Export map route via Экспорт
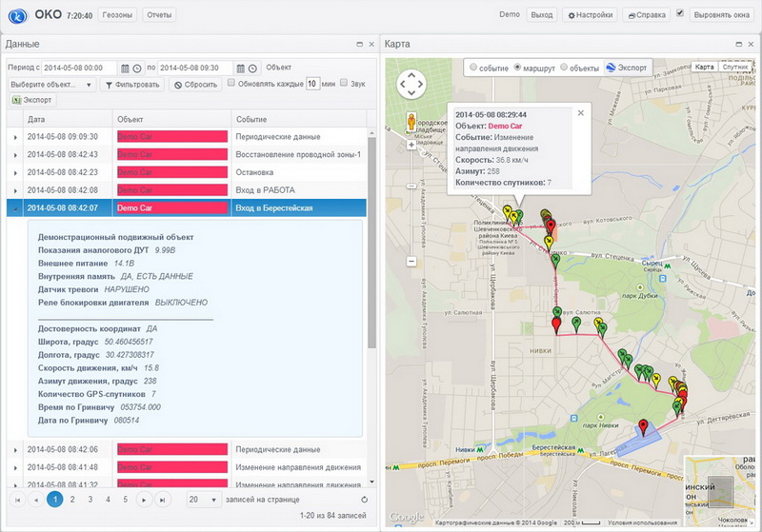The width and height of the screenshot is (762, 532). pyautogui.click(x=627, y=68)
